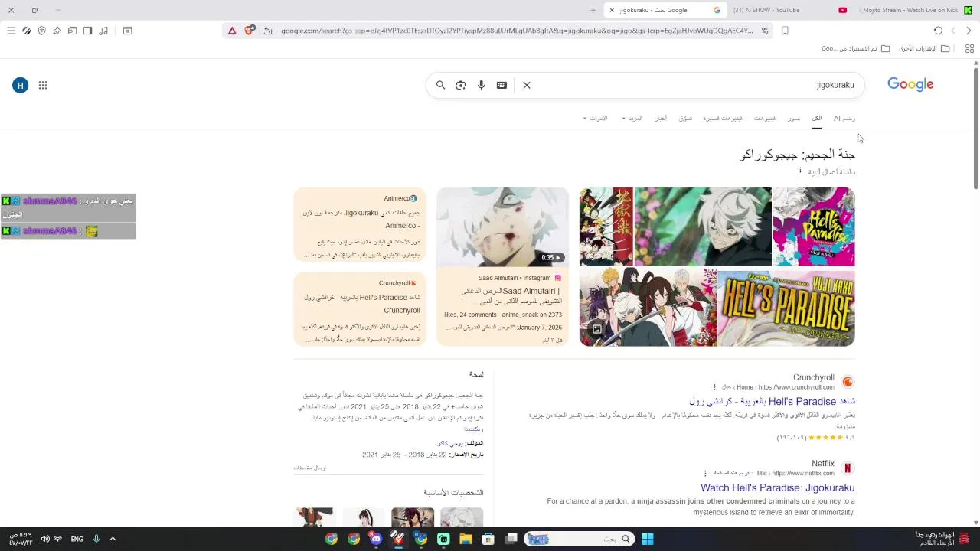Open the ويكيبيديا Wikipedia link
The width and height of the screenshot is (980, 551).
(x=474, y=429)
